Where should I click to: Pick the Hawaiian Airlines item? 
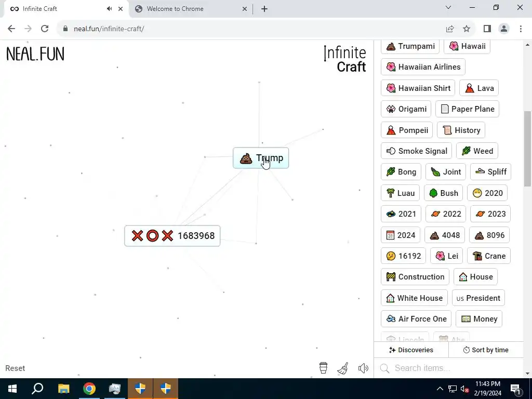pos(423,67)
